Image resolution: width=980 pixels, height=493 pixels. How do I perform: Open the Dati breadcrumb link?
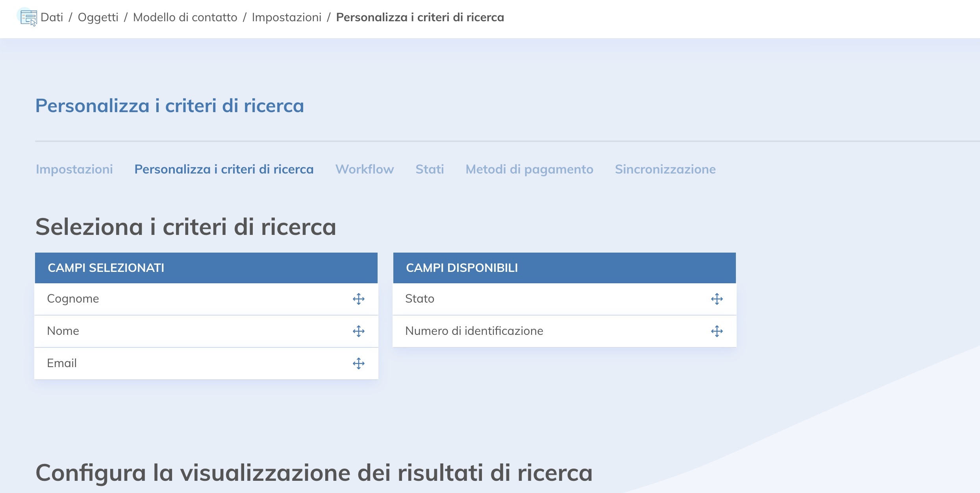52,17
